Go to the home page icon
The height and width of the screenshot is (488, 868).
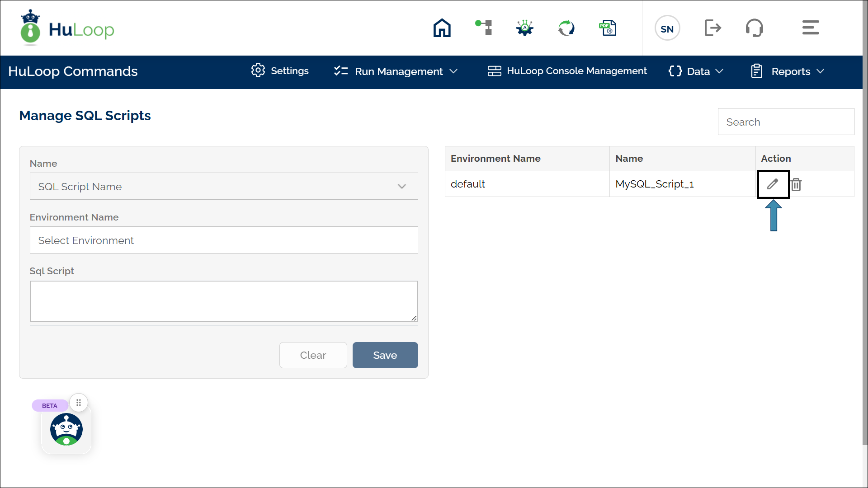click(x=442, y=28)
